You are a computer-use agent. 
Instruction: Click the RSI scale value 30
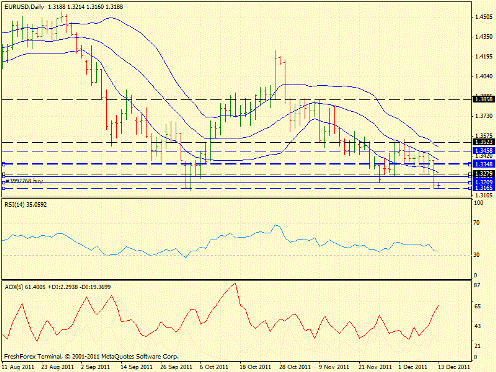pyautogui.click(x=477, y=255)
